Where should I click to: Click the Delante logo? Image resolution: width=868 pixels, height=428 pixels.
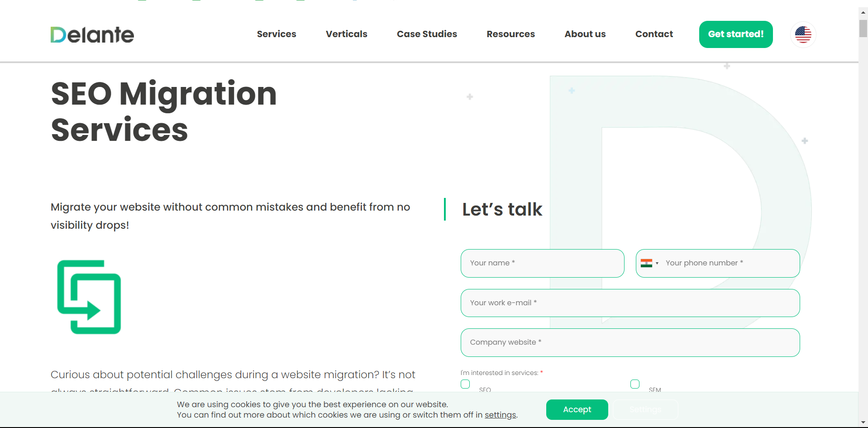[92, 34]
